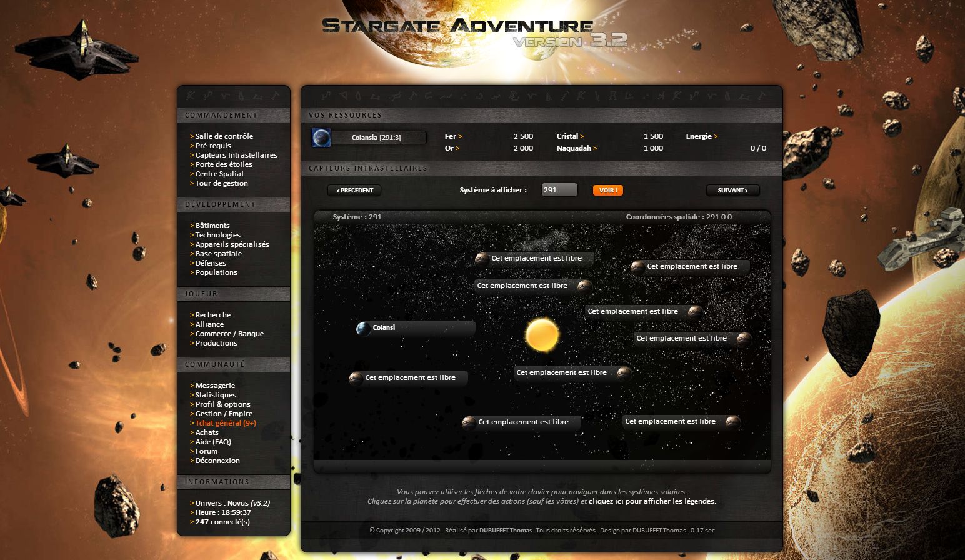The height and width of the screenshot is (560, 965).
Task: Open Défenses page
Action: (211, 263)
